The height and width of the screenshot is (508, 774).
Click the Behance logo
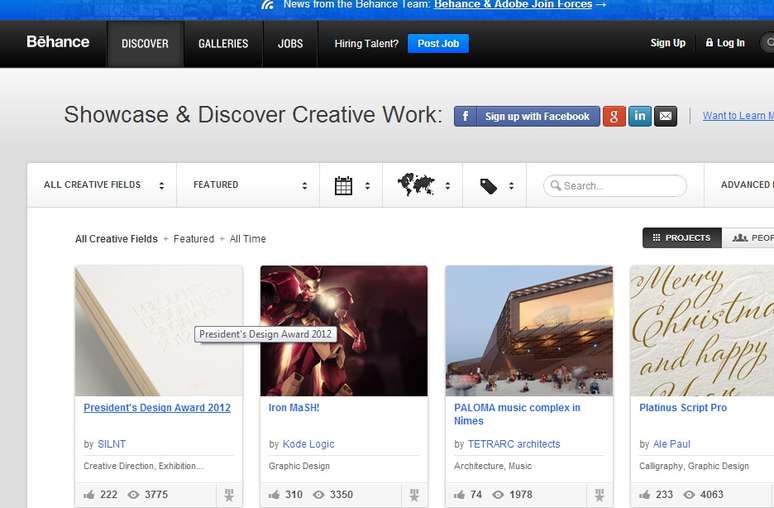coord(58,43)
